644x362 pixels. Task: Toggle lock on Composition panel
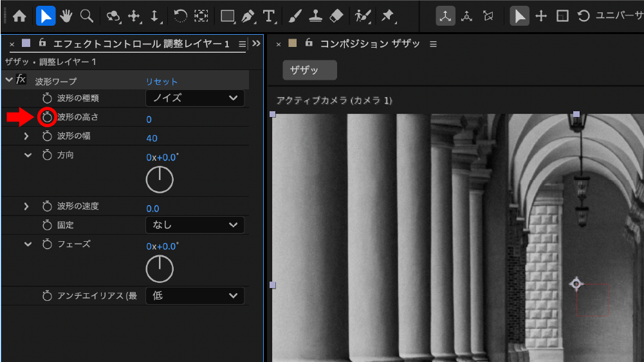click(x=309, y=42)
